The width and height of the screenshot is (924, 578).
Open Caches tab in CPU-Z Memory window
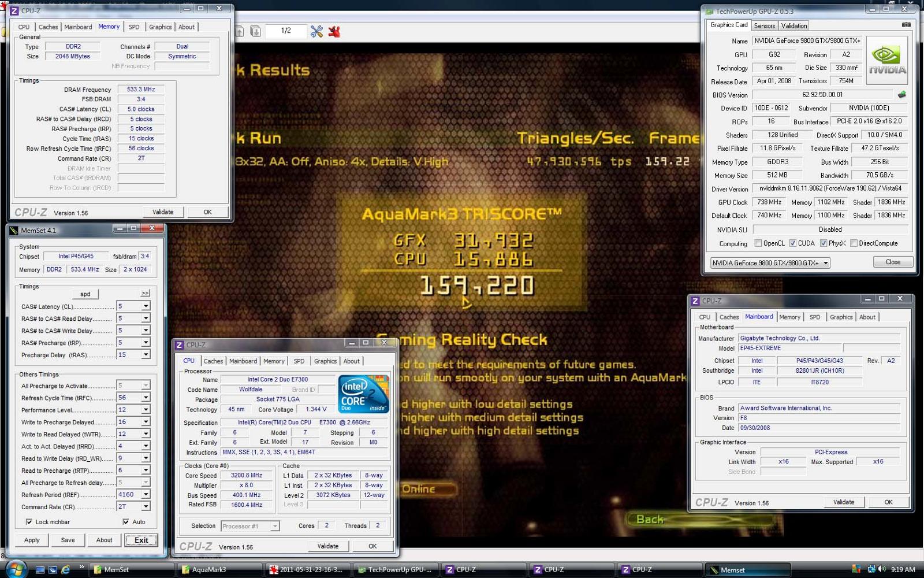48,27
